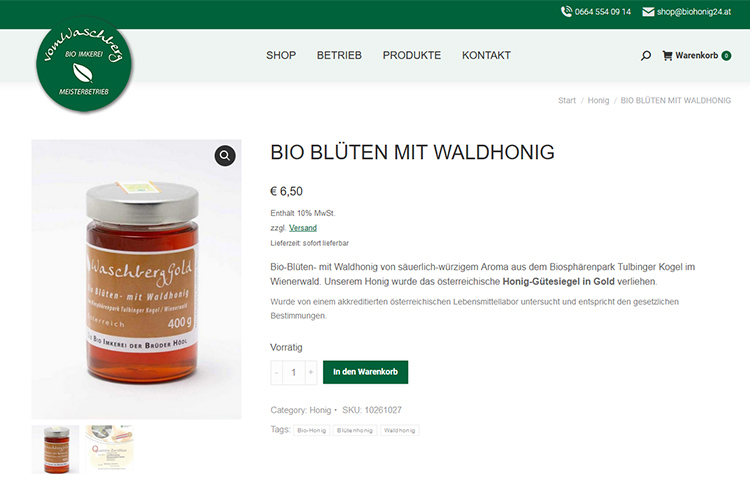Open the BETRIEB menu item
Viewport: 750px width, 500px height.
point(339,56)
